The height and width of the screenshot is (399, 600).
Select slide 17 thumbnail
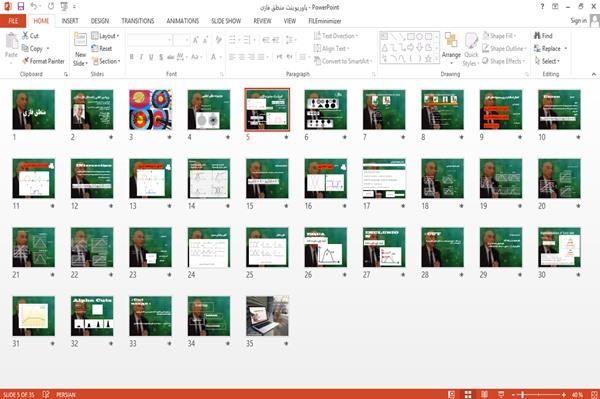pyautogui.click(x=384, y=178)
